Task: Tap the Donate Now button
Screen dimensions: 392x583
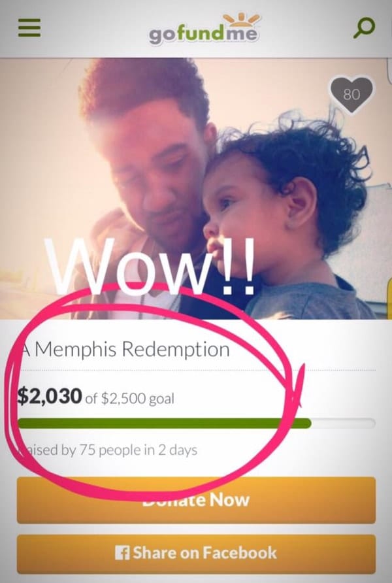Action: (x=196, y=501)
